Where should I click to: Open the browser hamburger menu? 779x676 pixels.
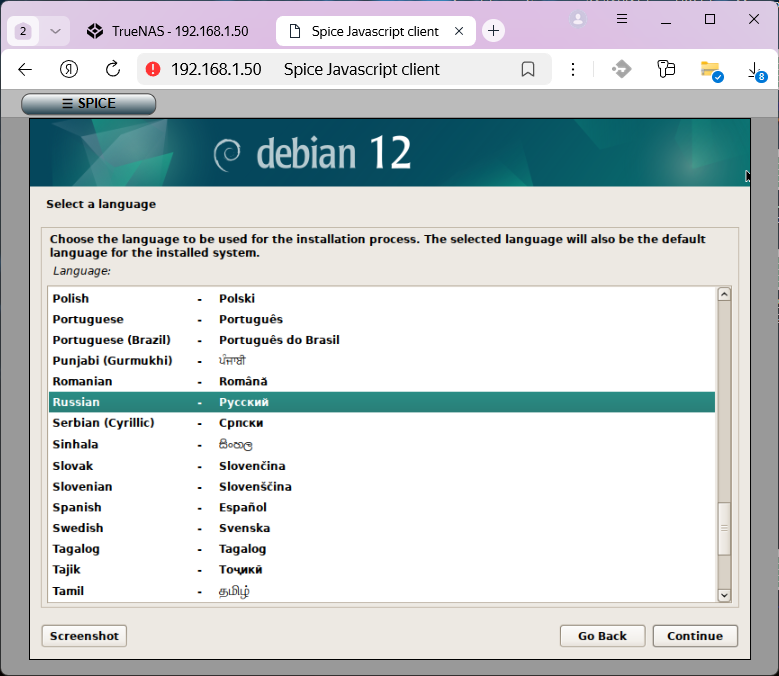[622, 19]
